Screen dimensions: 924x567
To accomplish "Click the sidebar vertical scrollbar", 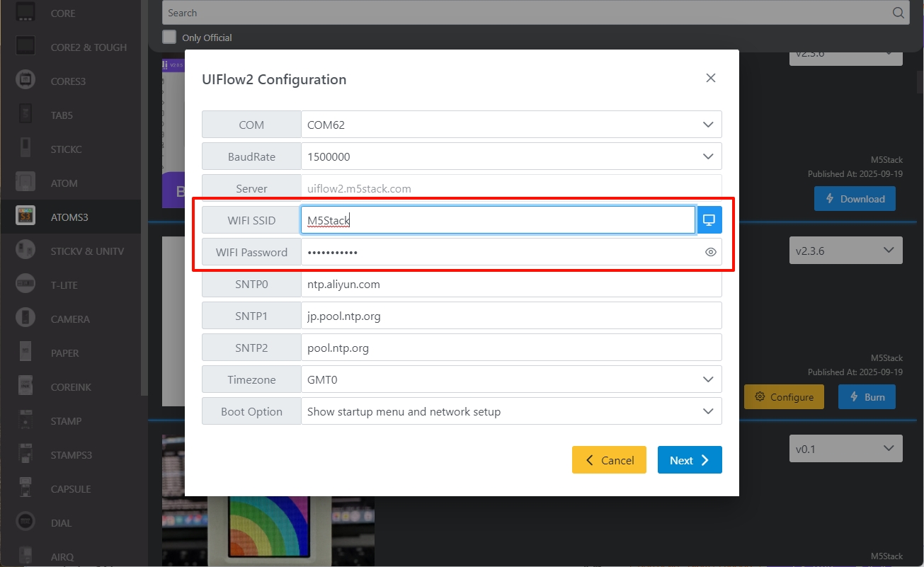I will point(144,198).
